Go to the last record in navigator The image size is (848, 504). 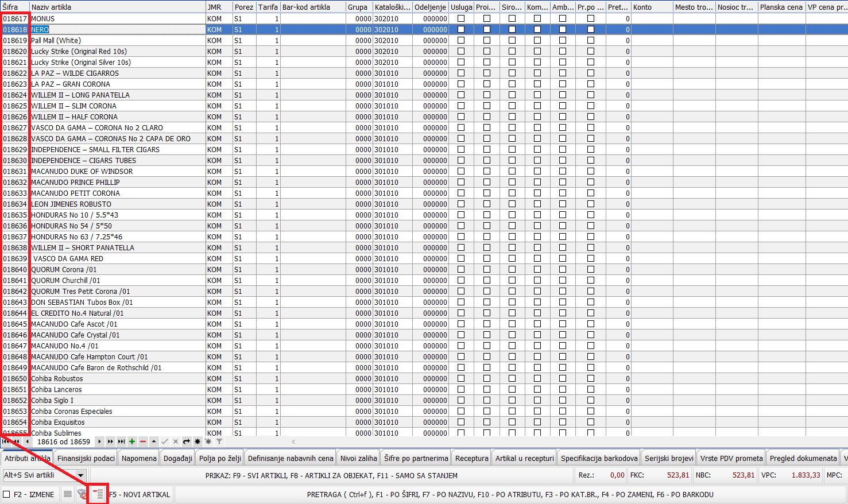(x=121, y=441)
